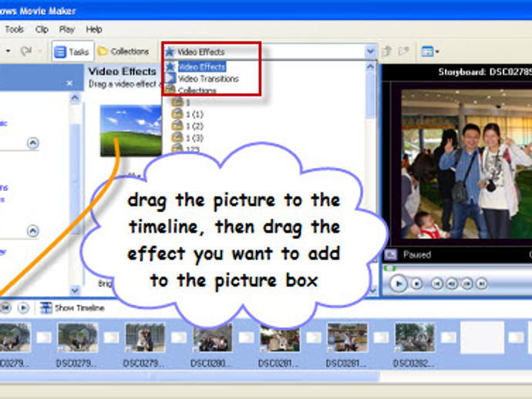532x399 pixels.
Task: Play the preview monitor video
Action: coord(398,283)
